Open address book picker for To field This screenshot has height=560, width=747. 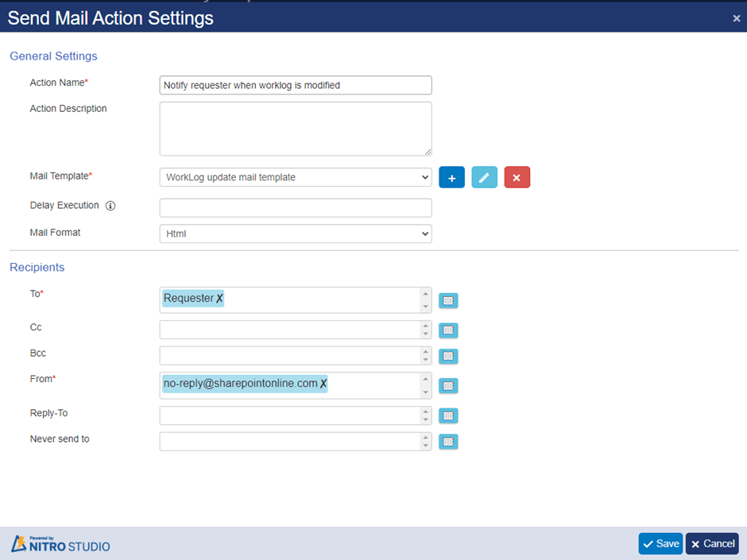pyautogui.click(x=448, y=300)
